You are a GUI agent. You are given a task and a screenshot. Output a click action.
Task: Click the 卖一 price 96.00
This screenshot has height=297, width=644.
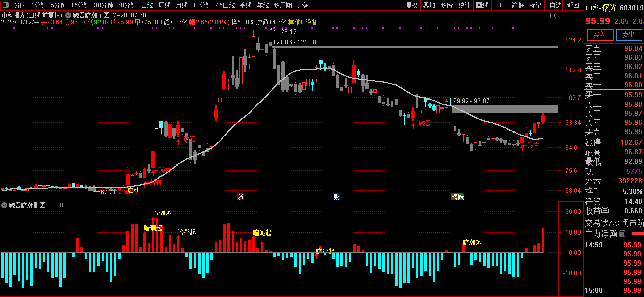coord(632,85)
